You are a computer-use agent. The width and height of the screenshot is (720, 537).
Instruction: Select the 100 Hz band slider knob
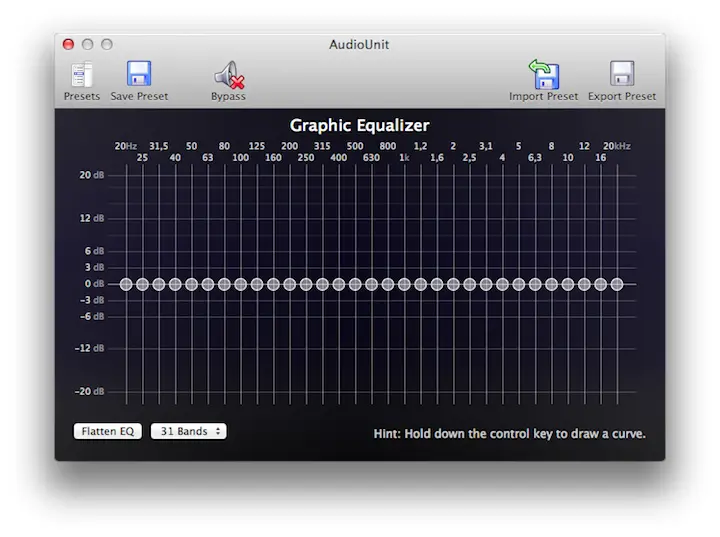point(240,284)
